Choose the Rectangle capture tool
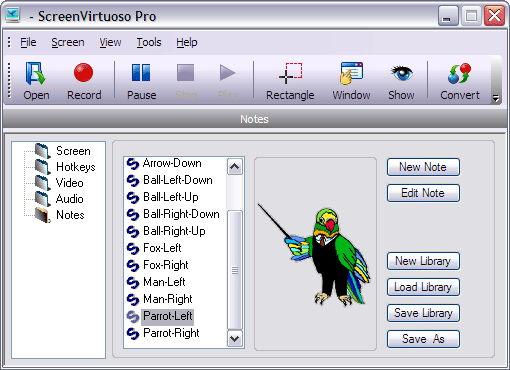 290,81
